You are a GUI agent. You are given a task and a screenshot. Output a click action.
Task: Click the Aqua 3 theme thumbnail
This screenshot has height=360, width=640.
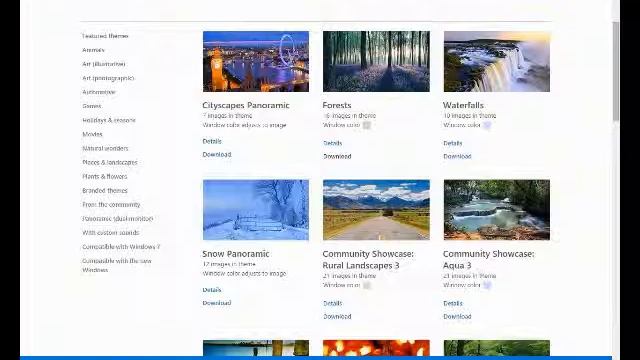(497, 210)
